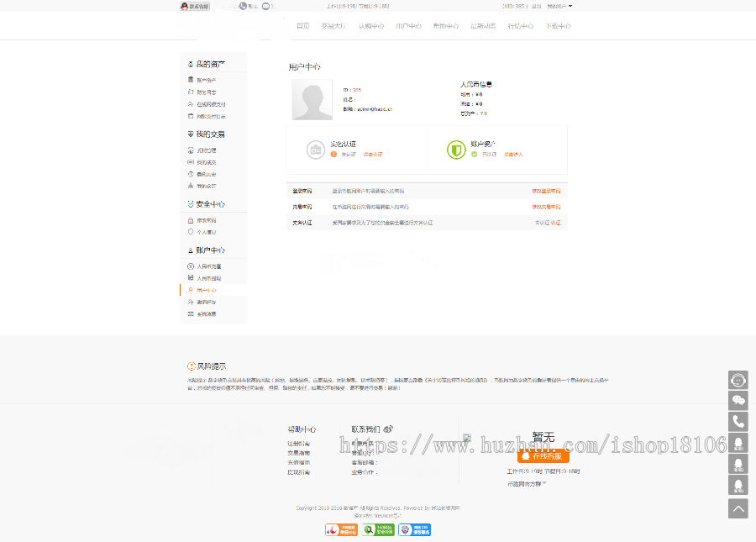756x542 pixels.
Task: Select 人民币充值 in the account sidebar
Action: coord(210,266)
